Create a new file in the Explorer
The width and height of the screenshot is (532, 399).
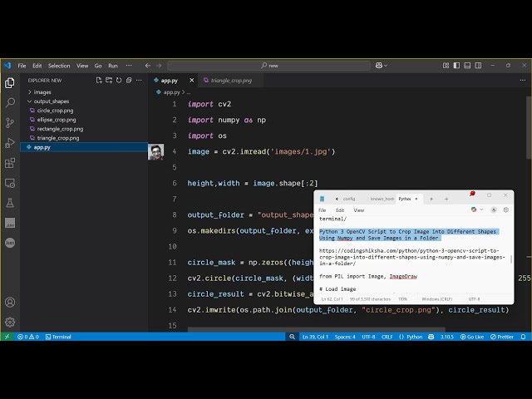(99, 81)
